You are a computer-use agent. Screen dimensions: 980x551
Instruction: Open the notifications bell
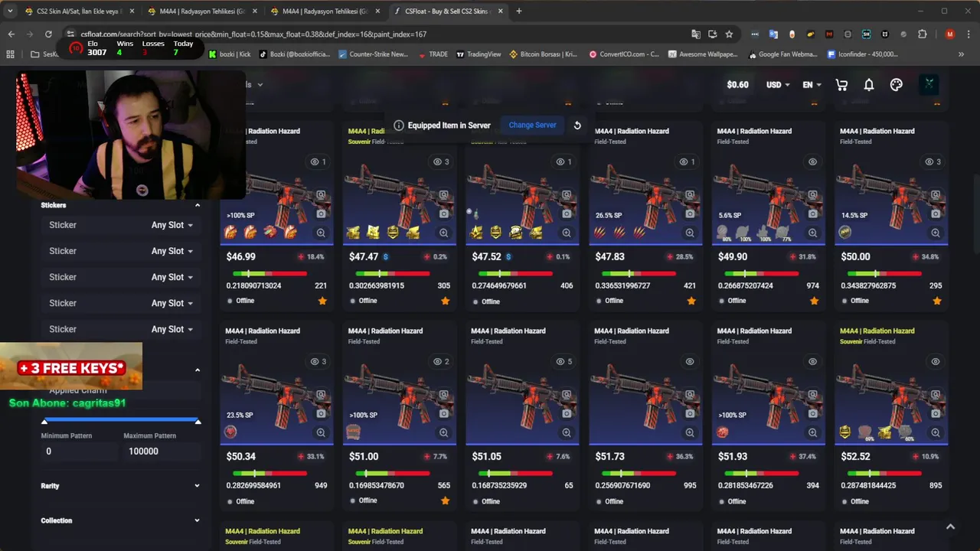tap(869, 85)
